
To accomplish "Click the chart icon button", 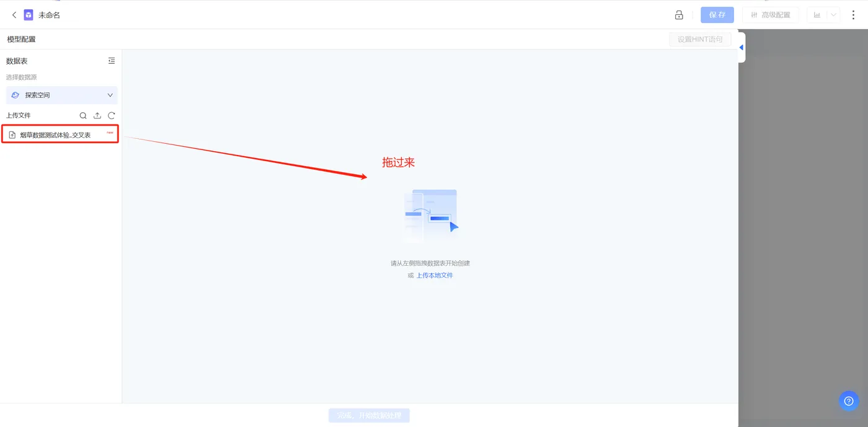I will [x=817, y=15].
